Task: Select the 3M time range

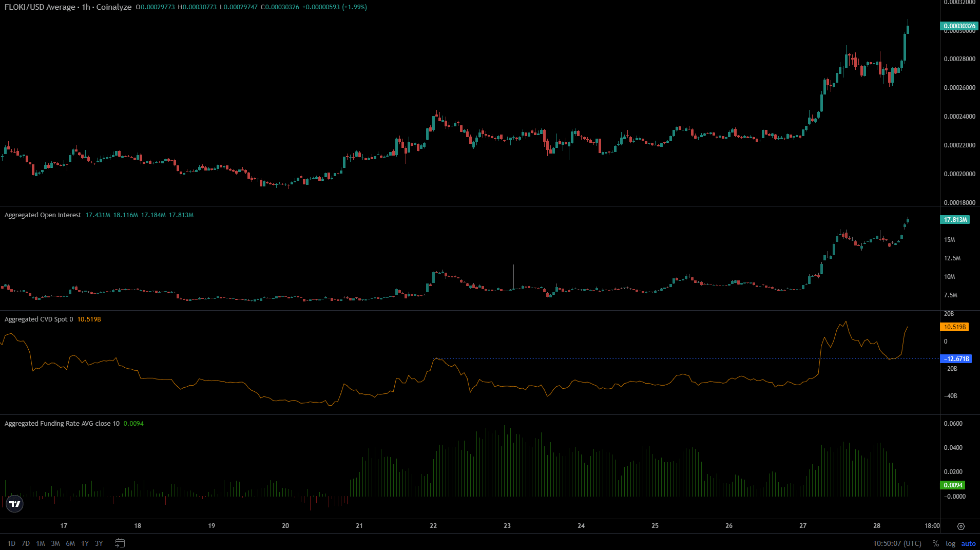Action: (x=55, y=543)
